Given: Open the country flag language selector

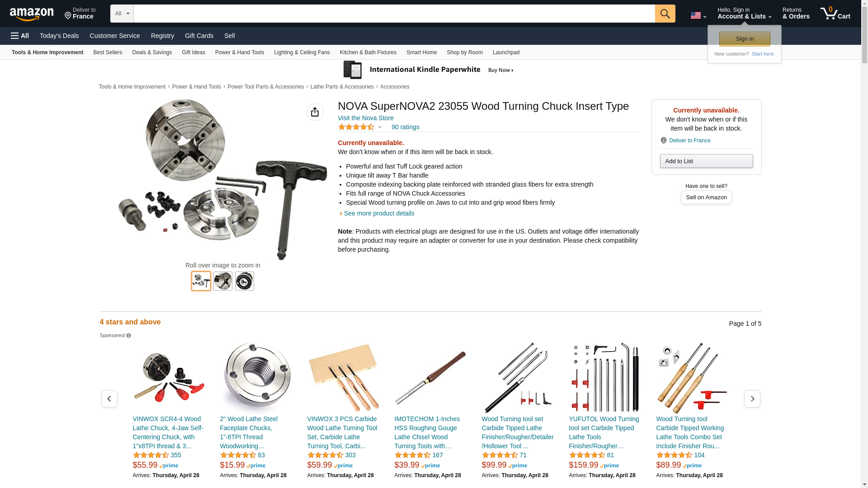Looking at the screenshot, I should click(698, 15).
